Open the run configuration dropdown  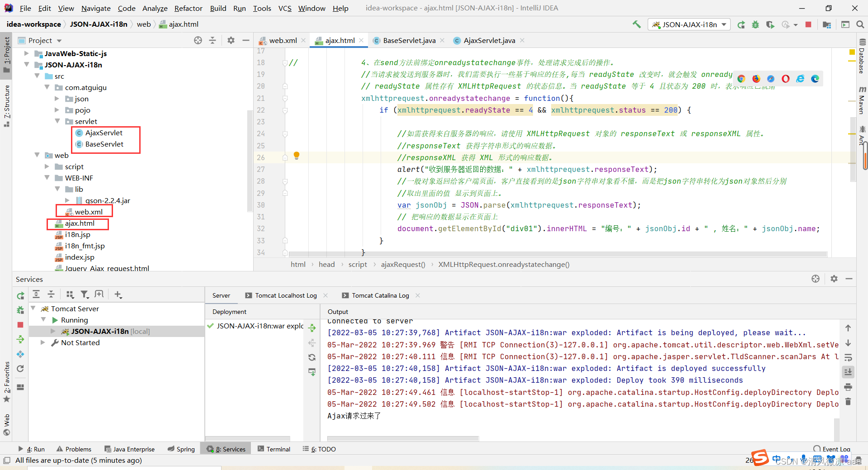pyautogui.click(x=689, y=24)
